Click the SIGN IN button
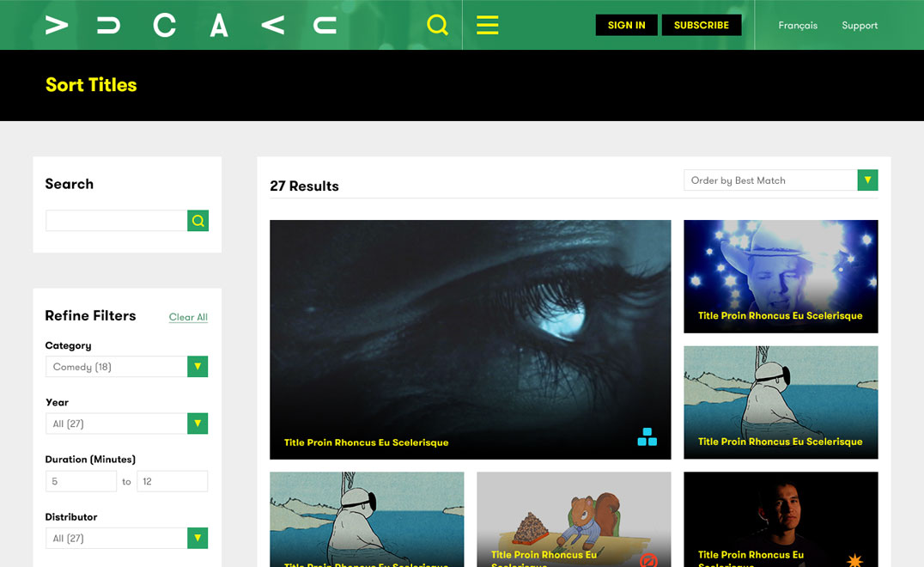Image resolution: width=924 pixels, height=567 pixels. (626, 26)
